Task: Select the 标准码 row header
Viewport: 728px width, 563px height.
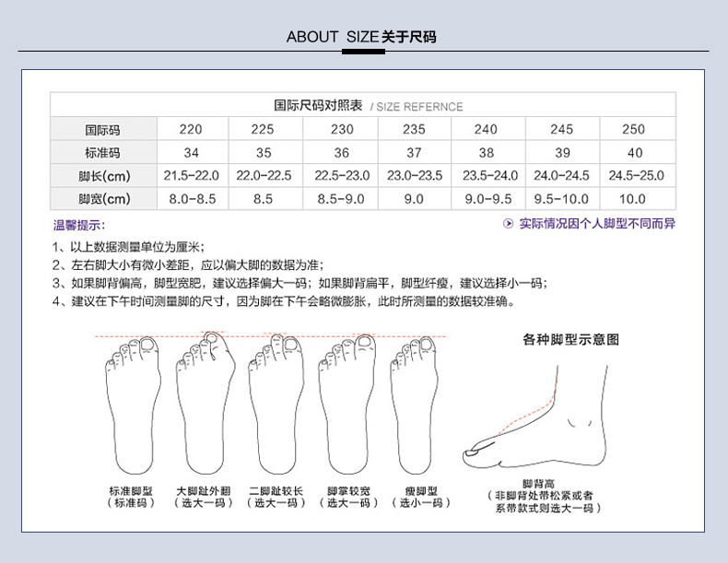Action: (103, 153)
